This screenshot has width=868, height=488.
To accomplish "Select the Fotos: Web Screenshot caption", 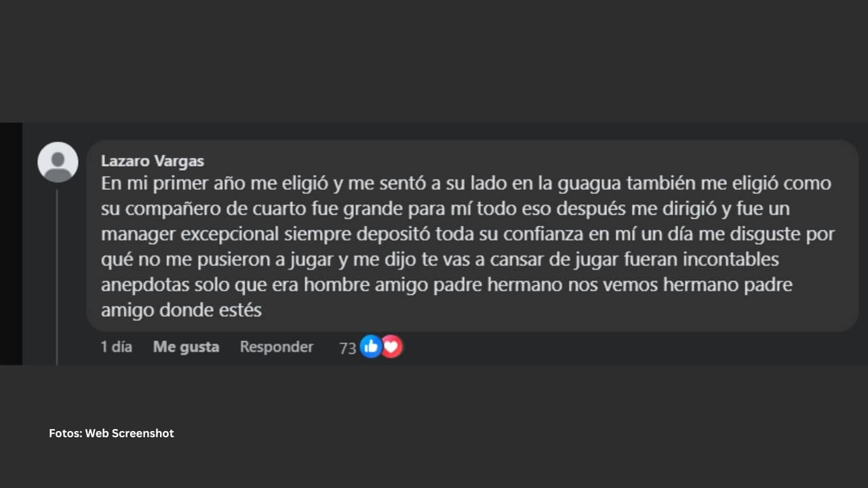I will pos(111,433).
